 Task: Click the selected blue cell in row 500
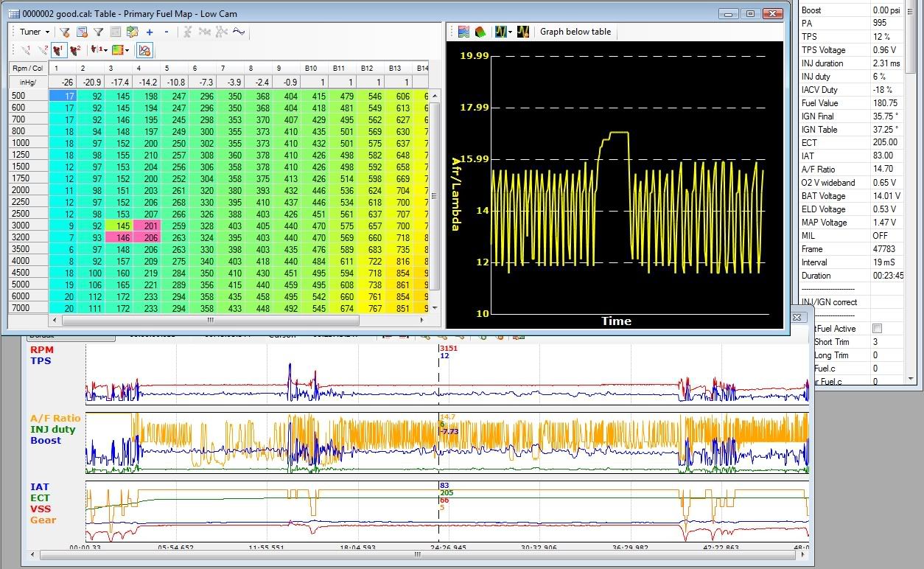pos(63,95)
